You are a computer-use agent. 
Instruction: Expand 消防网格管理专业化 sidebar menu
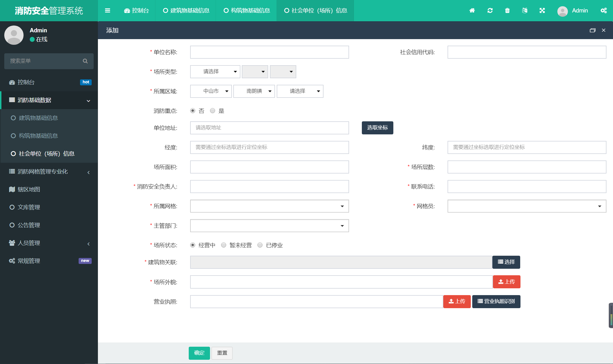49,172
